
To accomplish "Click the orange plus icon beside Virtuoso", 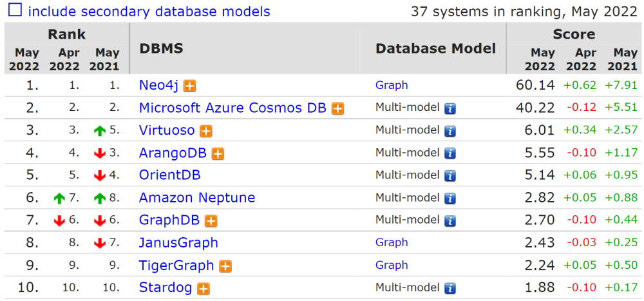I will coord(205,131).
